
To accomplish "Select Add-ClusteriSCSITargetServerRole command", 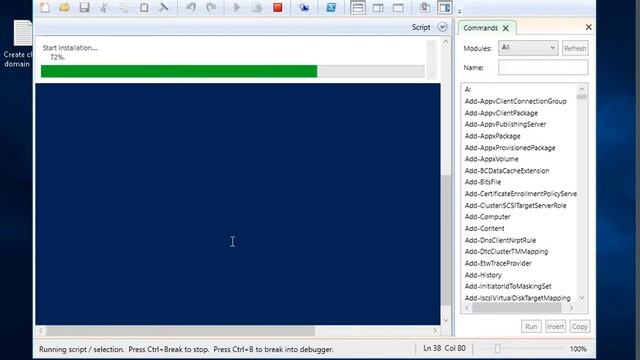I will [x=516, y=205].
